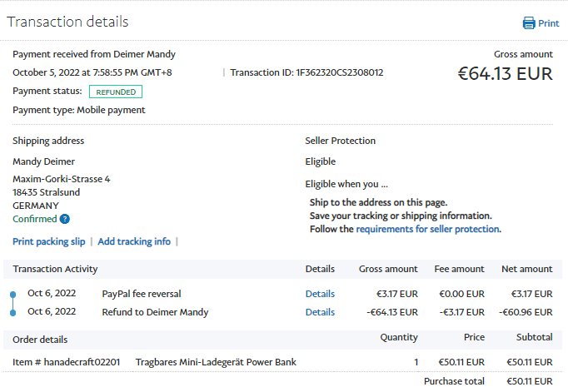The width and height of the screenshot is (568, 392).
Task: Click the Order details section header
Action: [40, 339]
